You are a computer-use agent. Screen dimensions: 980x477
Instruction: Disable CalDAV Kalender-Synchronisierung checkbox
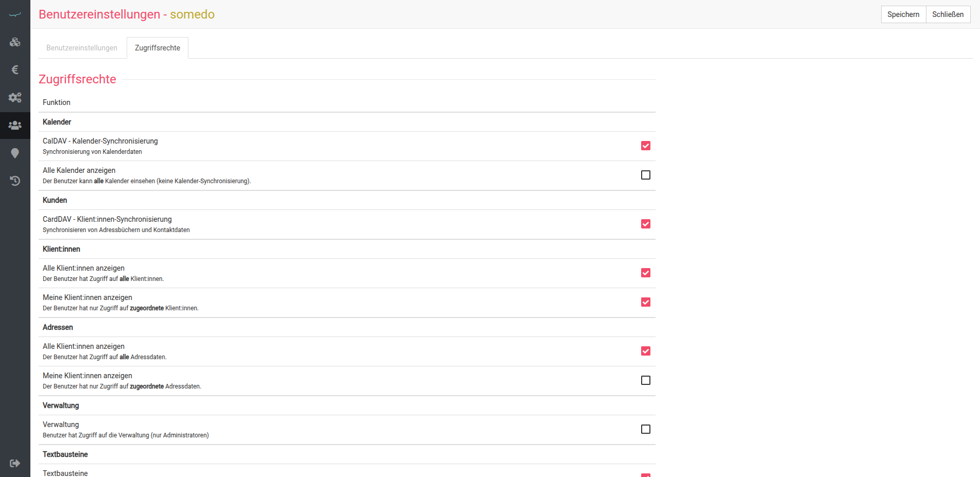pos(645,146)
